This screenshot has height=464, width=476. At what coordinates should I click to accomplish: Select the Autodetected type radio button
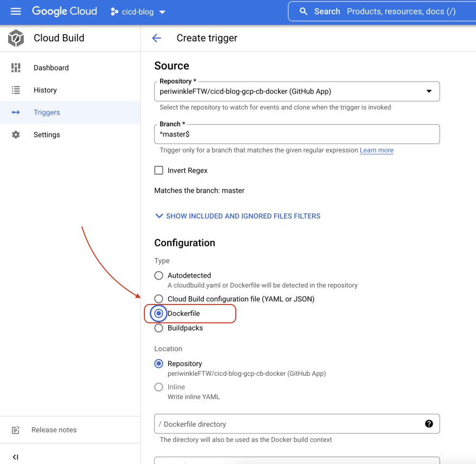click(x=159, y=276)
